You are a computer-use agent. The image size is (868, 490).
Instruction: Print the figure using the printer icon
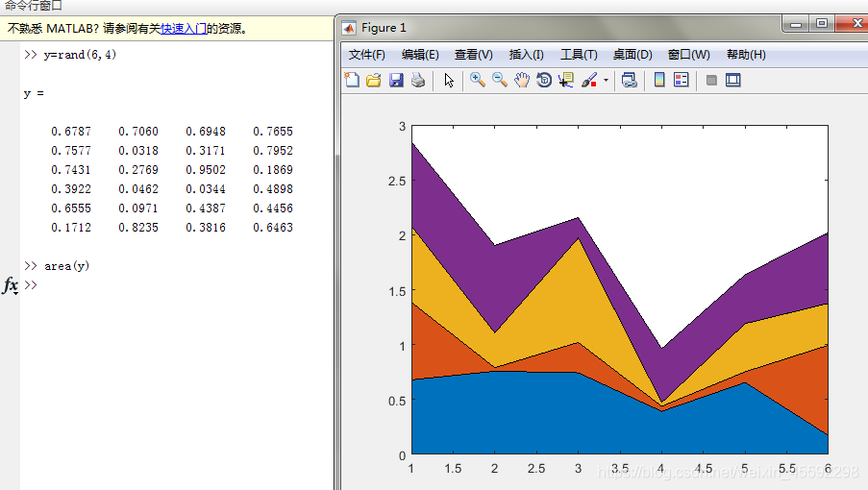(x=418, y=81)
